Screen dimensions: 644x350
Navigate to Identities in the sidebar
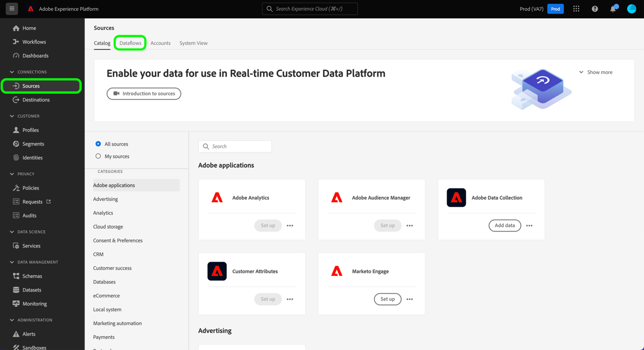pyautogui.click(x=33, y=157)
